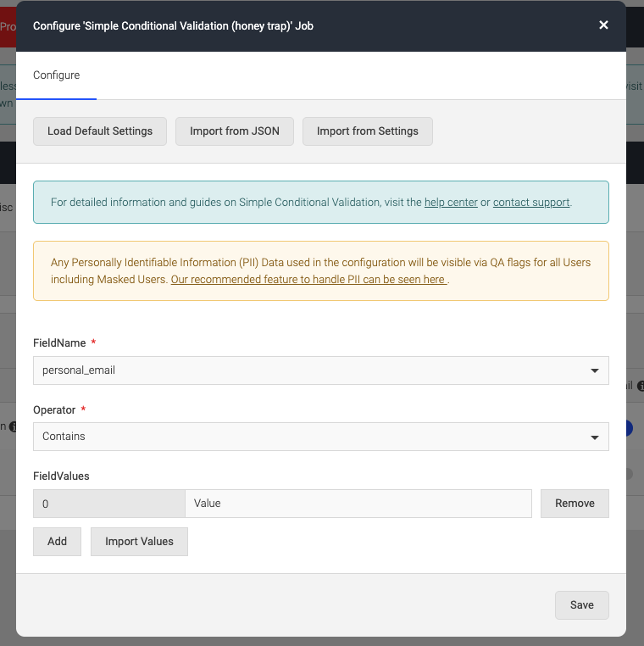Click Load Default Settings button
The image size is (644, 646).
[x=100, y=131]
